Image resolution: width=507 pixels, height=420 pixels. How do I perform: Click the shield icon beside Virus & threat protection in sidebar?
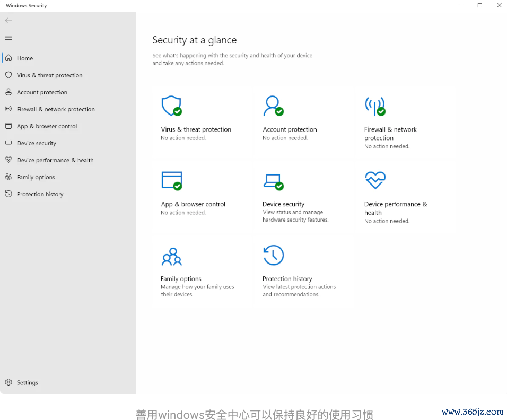click(8, 75)
